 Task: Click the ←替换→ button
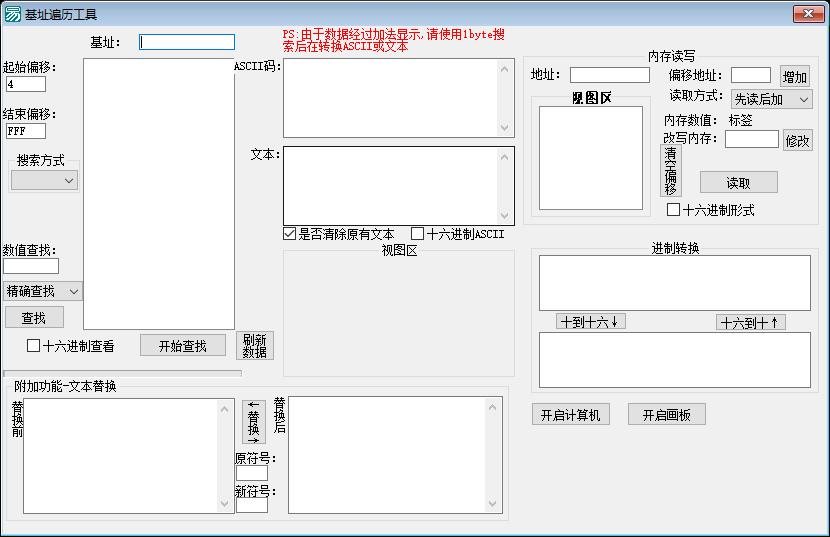pos(254,422)
